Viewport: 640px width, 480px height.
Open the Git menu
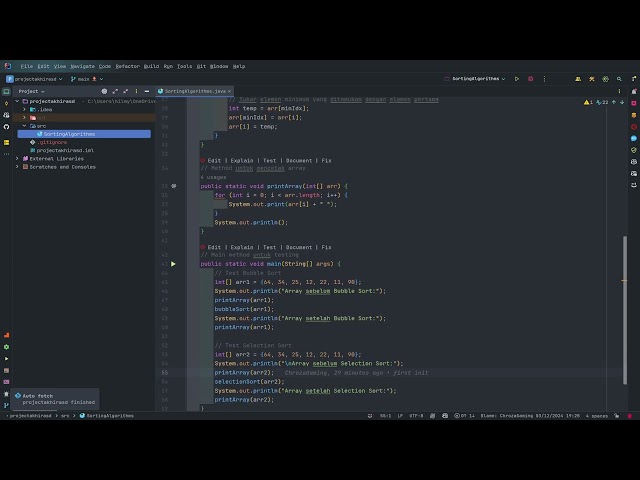(x=201, y=66)
